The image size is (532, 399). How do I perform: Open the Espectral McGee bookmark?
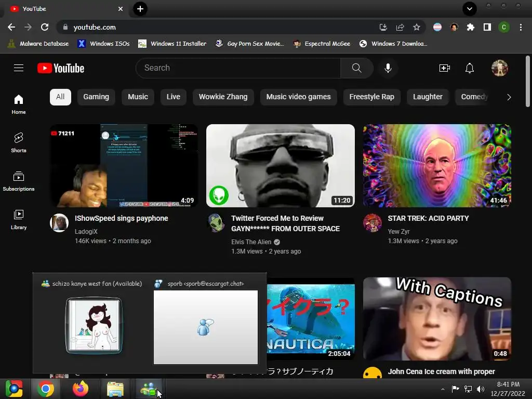point(322,44)
